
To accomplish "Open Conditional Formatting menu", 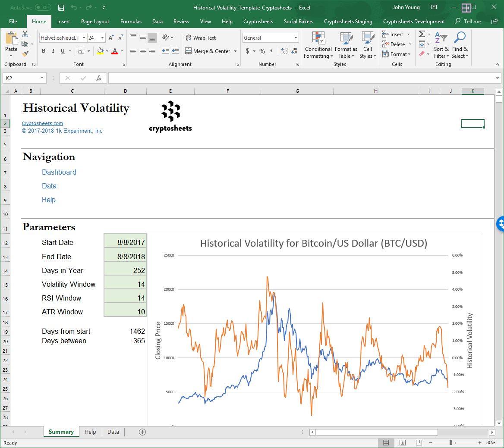I will tap(318, 45).
